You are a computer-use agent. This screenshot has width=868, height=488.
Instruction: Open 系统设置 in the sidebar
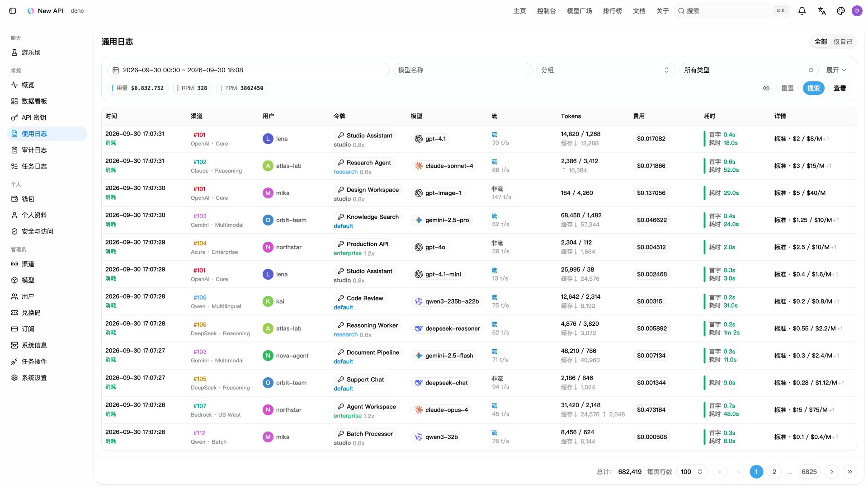tap(47, 378)
